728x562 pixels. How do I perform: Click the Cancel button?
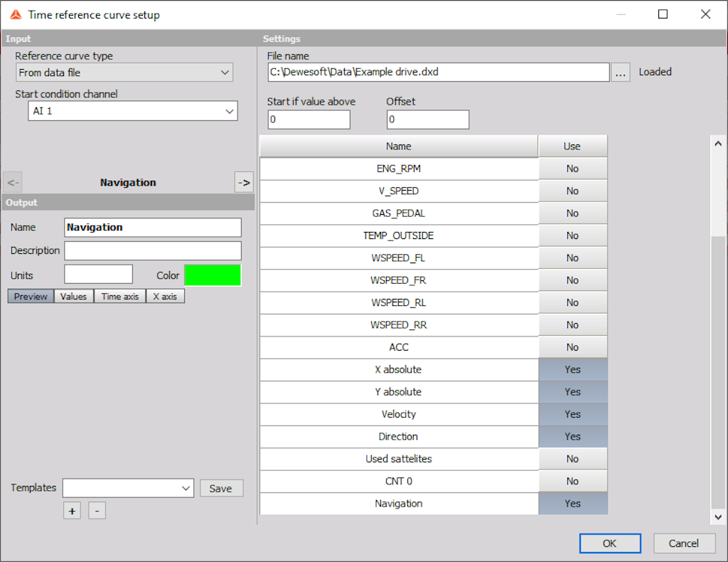tap(684, 544)
